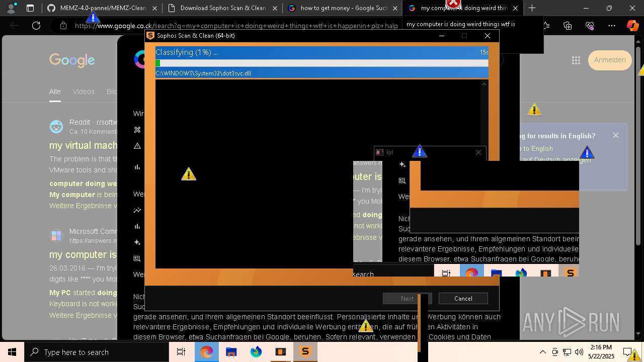Switch to the Download Sophos Scan & Clean tab
Image resolution: width=644 pixels, height=362 pixels.
click(x=222, y=8)
